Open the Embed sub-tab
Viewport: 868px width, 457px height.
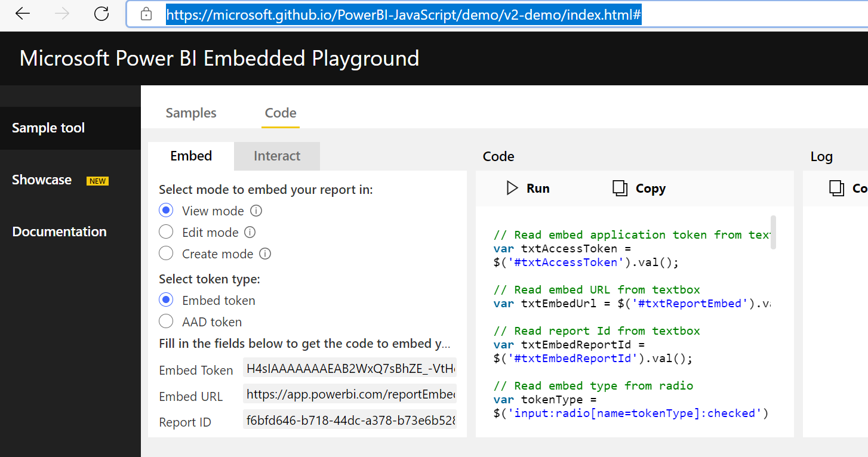[191, 156]
